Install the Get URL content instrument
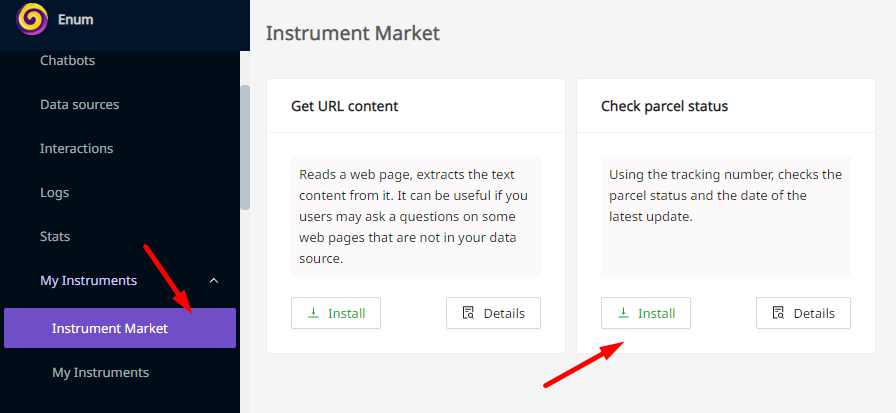Image resolution: width=896 pixels, height=413 pixels. tap(336, 313)
